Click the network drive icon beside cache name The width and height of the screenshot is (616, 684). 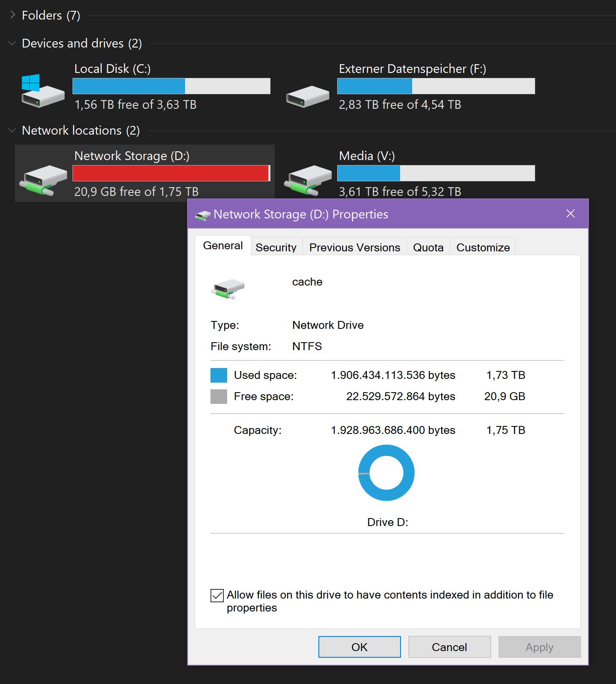point(228,289)
